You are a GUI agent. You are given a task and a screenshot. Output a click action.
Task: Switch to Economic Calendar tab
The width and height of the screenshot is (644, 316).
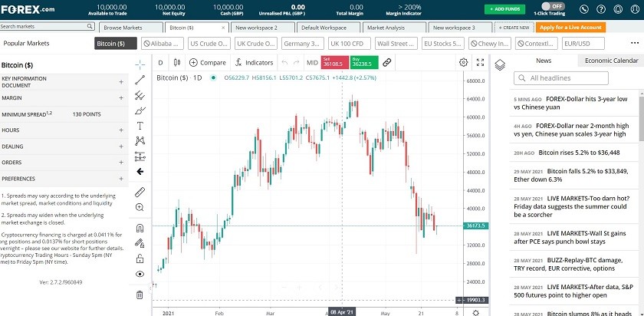(x=611, y=61)
